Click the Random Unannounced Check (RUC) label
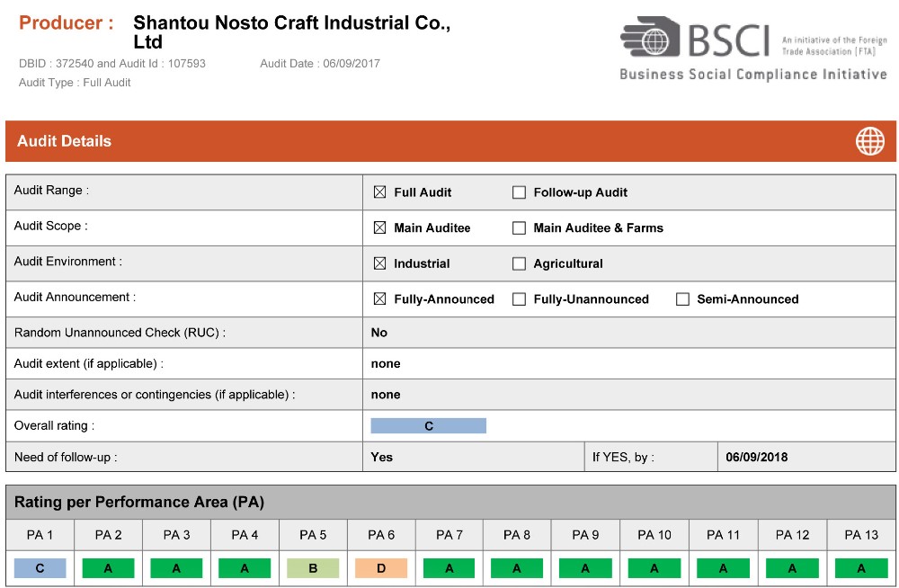The height and width of the screenshot is (588, 899). coord(120,333)
